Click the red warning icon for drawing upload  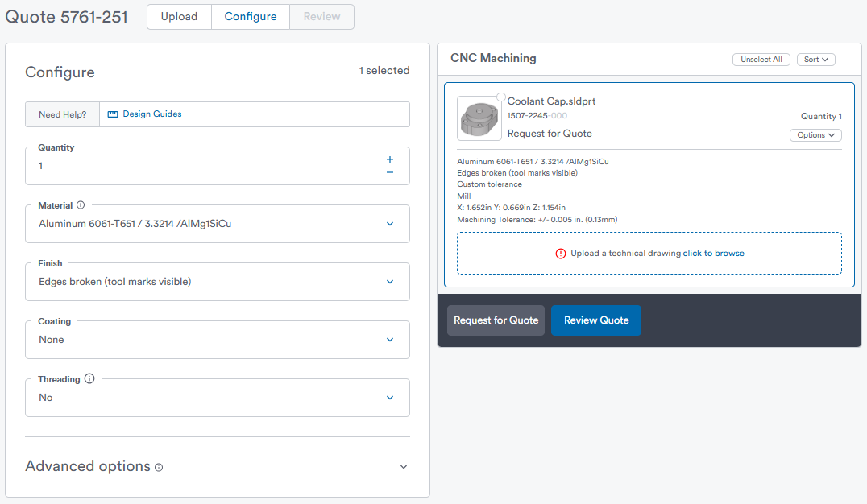click(561, 253)
